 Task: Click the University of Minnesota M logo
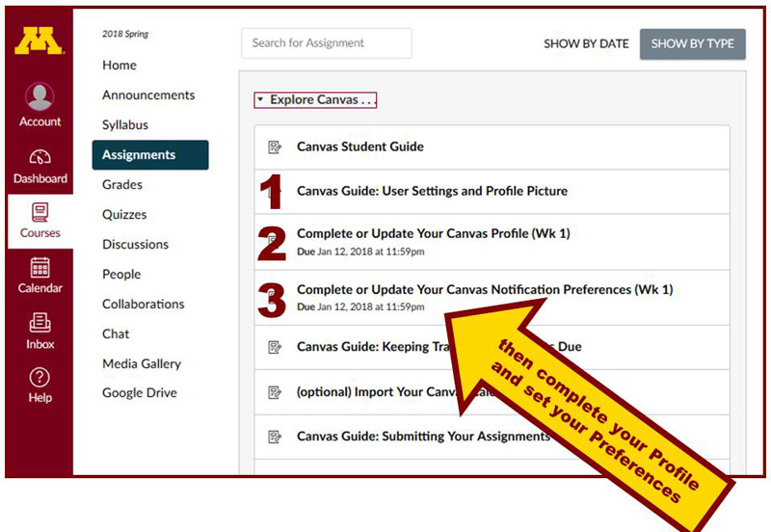coord(40,40)
